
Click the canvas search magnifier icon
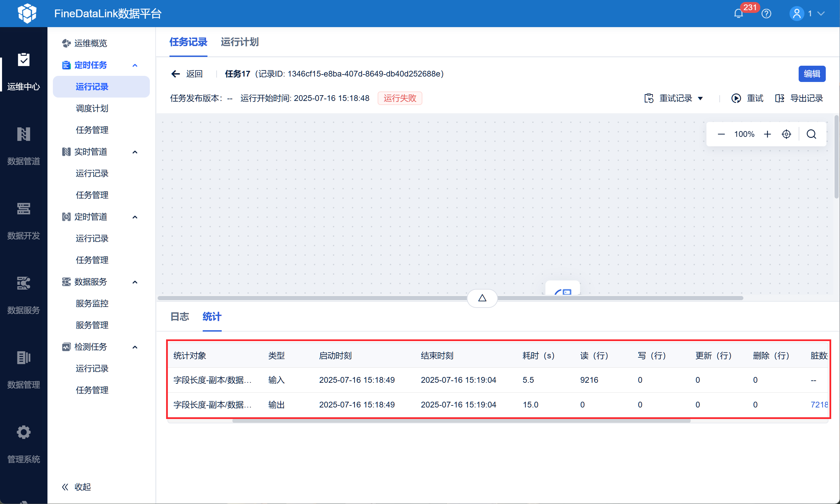click(812, 134)
